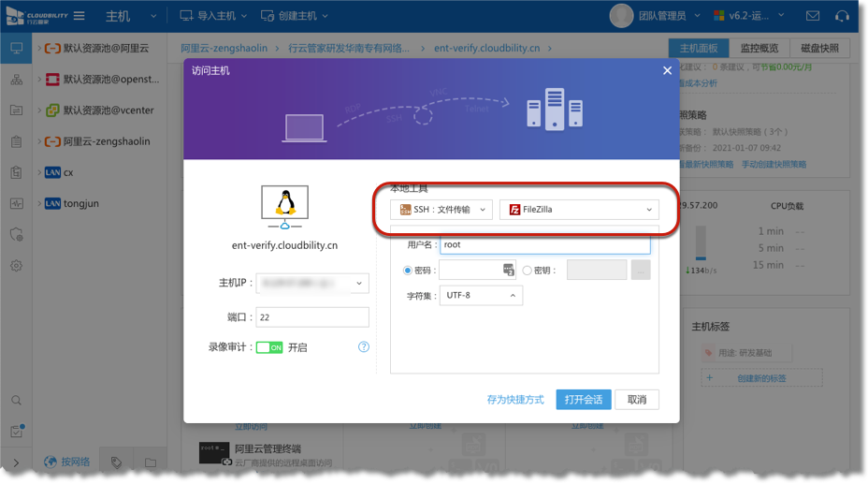Click 阿里云-zengshaolin breadcrumb
The height and width of the screenshot is (484, 868).
pyautogui.click(x=224, y=48)
